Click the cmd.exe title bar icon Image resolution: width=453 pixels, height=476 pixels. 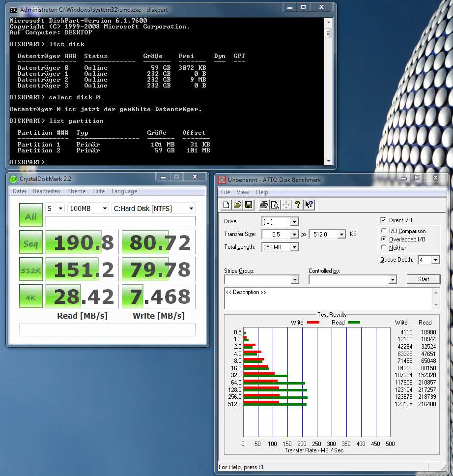(x=13, y=10)
